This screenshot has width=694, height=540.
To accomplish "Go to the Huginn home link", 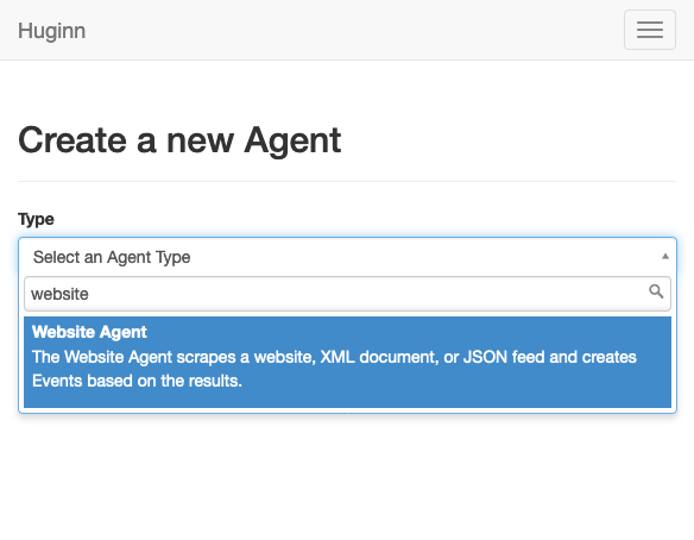I will coord(52,31).
